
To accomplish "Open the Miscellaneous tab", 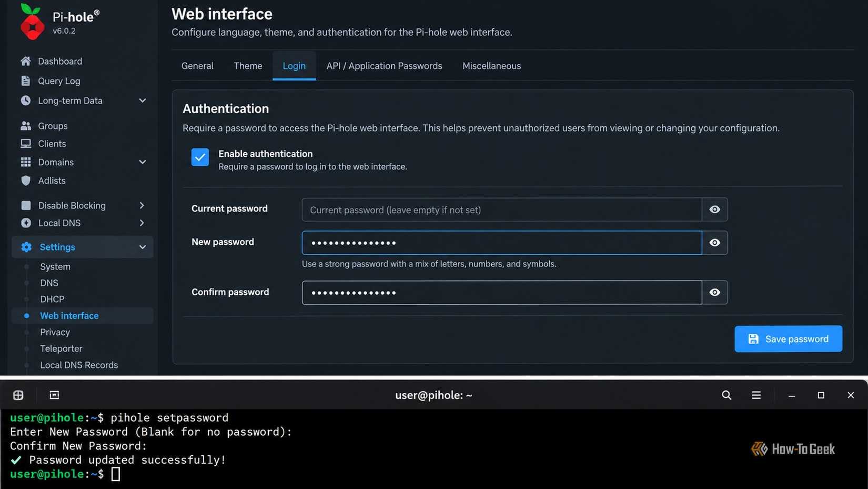I will pyautogui.click(x=491, y=66).
